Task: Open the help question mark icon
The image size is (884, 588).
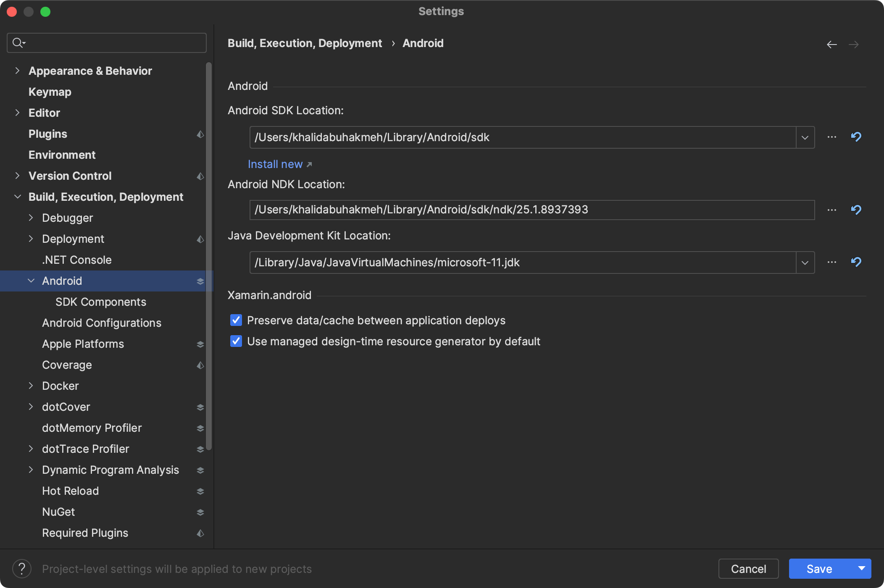Action: click(22, 569)
